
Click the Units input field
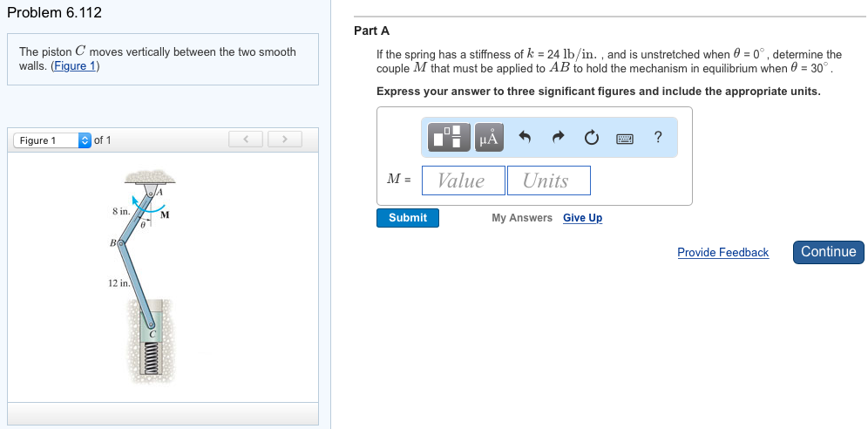coord(548,180)
